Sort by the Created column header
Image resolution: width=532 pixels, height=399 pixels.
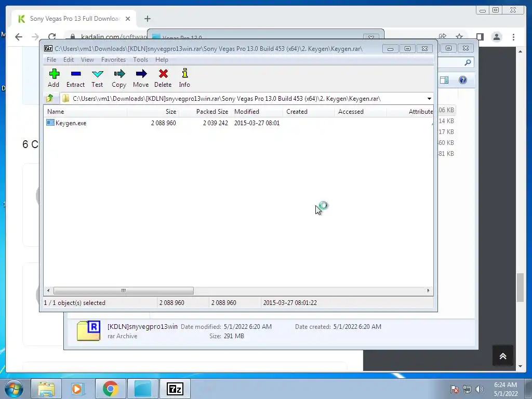(309, 112)
